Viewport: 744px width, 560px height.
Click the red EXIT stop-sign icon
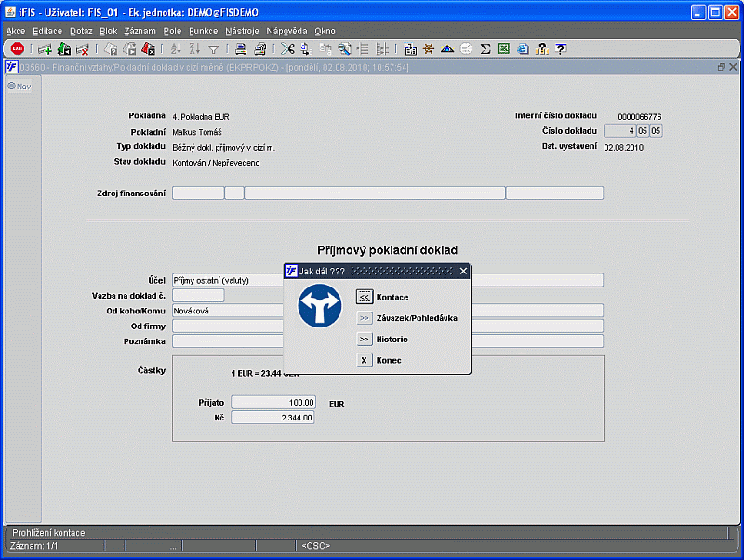pyautogui.click(x=18, y=48)
